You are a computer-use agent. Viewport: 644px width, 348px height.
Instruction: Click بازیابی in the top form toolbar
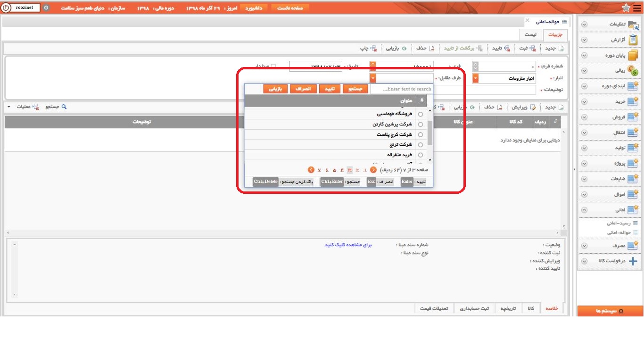click(396, 48)
